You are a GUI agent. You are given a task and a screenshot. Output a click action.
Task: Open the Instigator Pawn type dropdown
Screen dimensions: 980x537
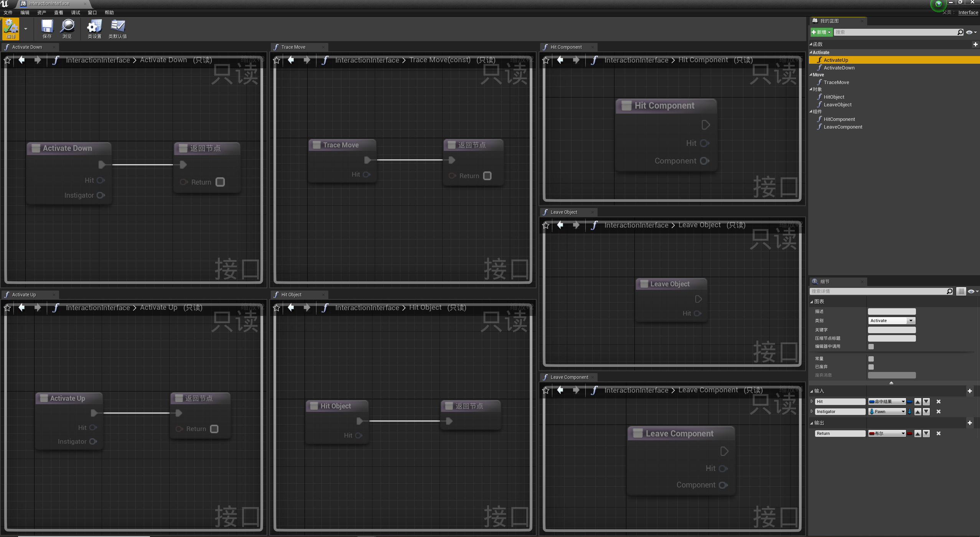tap(886, 411)
